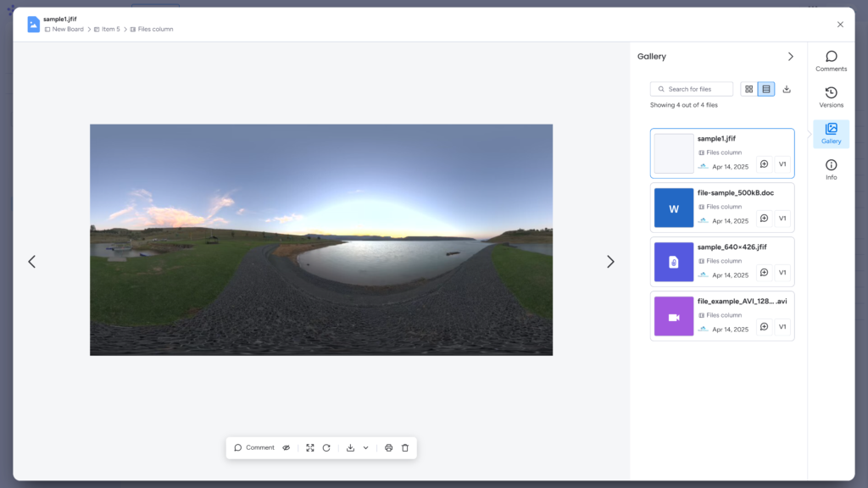This screenshot has width=868, height=488.
Task: Open download options dropdown arrow
Action: [365, 447]
